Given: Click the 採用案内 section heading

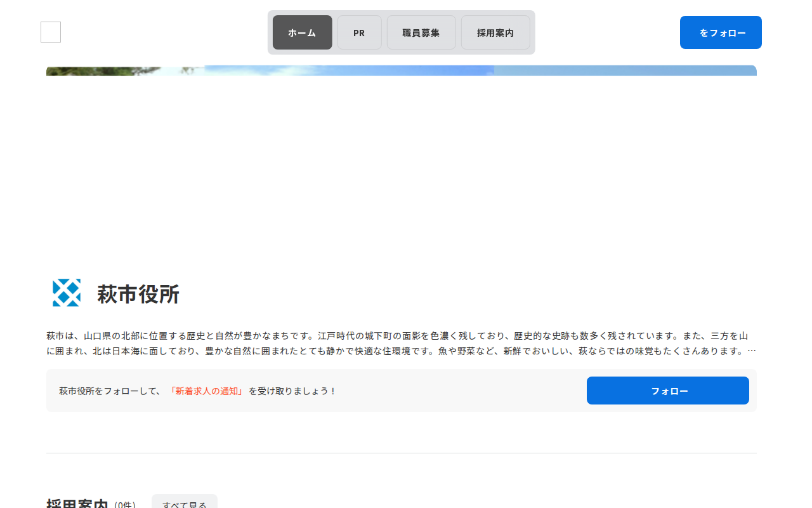Looking at the screenshot, I should (x=77, y=504).
